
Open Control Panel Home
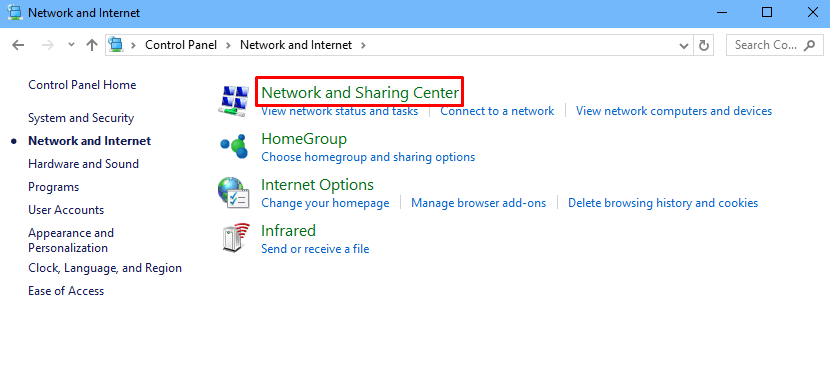(x=82, y=85)
